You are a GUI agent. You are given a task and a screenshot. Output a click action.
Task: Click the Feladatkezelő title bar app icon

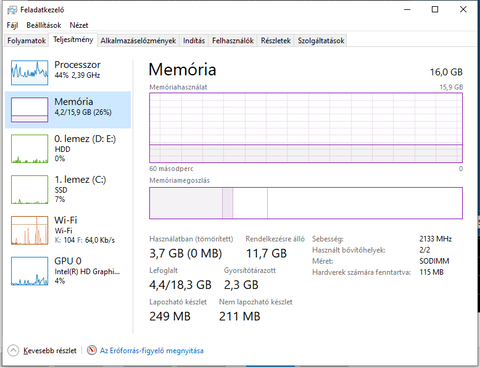[12, 10]
